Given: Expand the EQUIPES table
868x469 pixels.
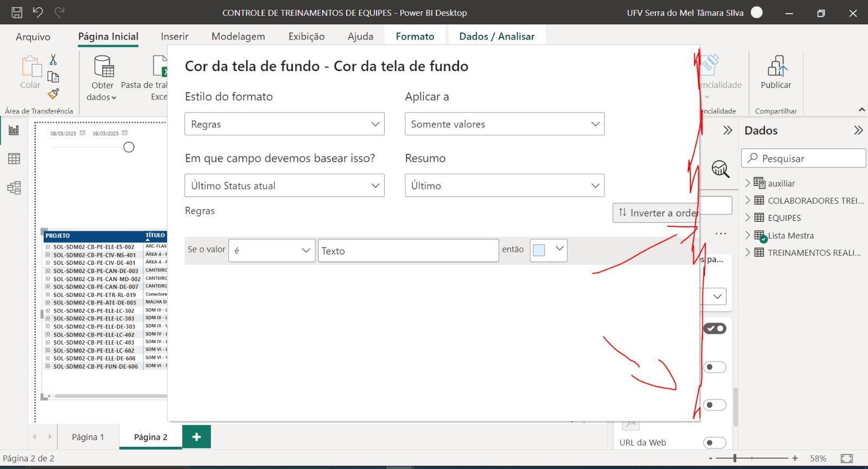Looking at the screenshot, I should pyautogui.click(x=748, y=218).
